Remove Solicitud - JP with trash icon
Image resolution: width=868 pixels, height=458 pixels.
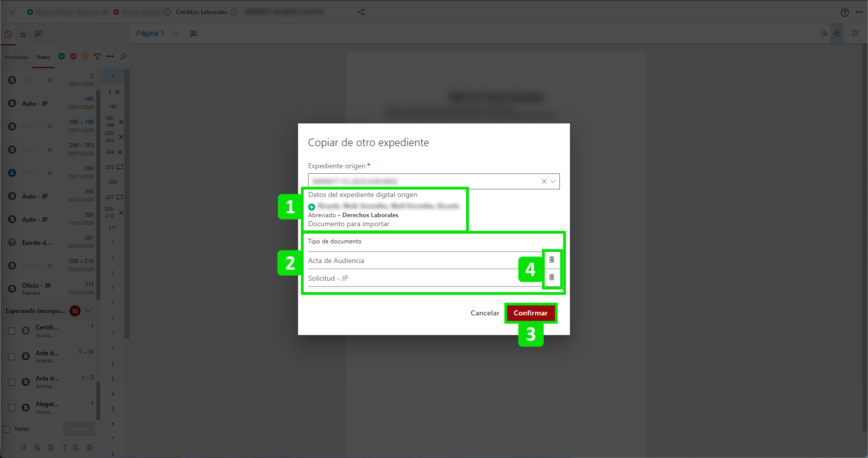(551, 278)
